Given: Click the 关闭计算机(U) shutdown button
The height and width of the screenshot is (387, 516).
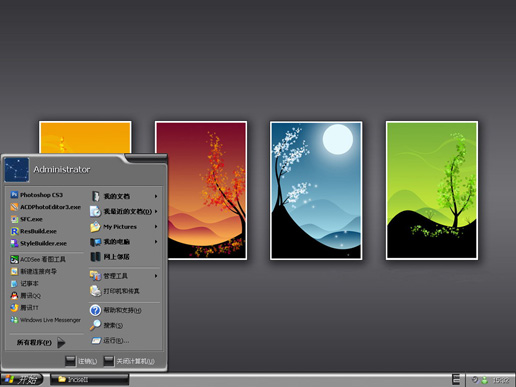Looking at the screenshot, I should click(129, 361).
